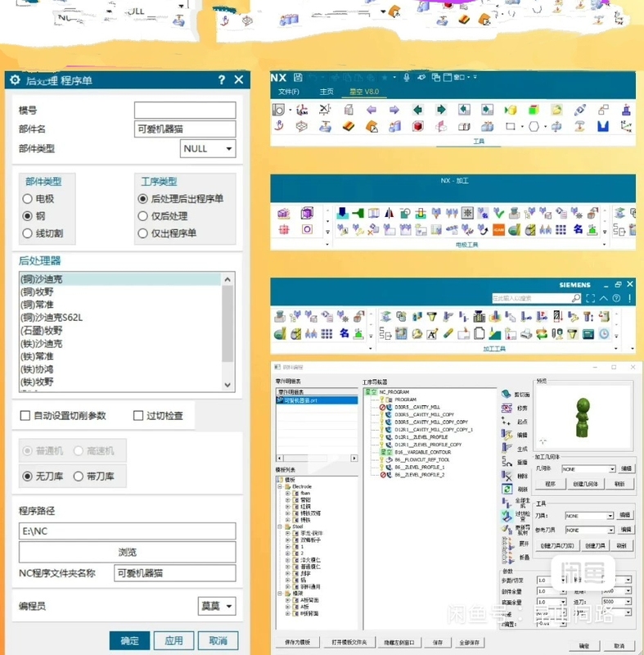This screenshot has height=655, width=644.
Task: Choose the 仅出程序单 radio option
Action: tap(142, 233)
